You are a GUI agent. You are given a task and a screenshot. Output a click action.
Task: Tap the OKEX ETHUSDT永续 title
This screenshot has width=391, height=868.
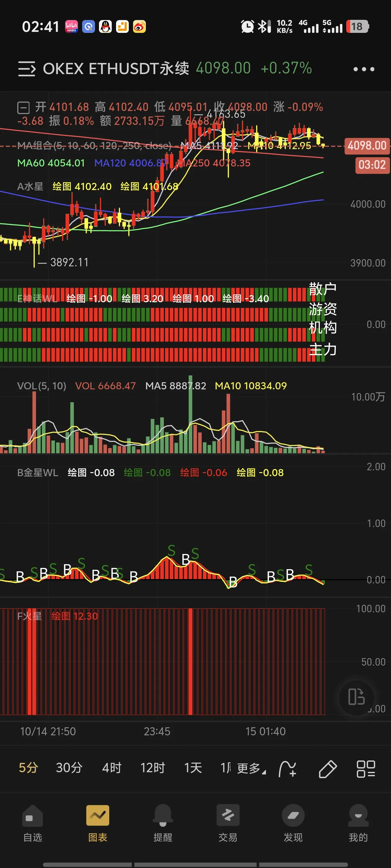tap(116, 69)
